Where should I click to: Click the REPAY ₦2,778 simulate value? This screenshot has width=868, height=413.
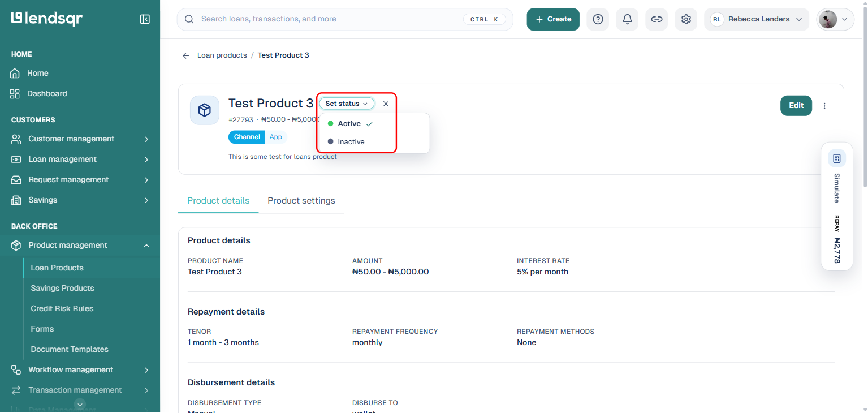(x=837, y=239)
